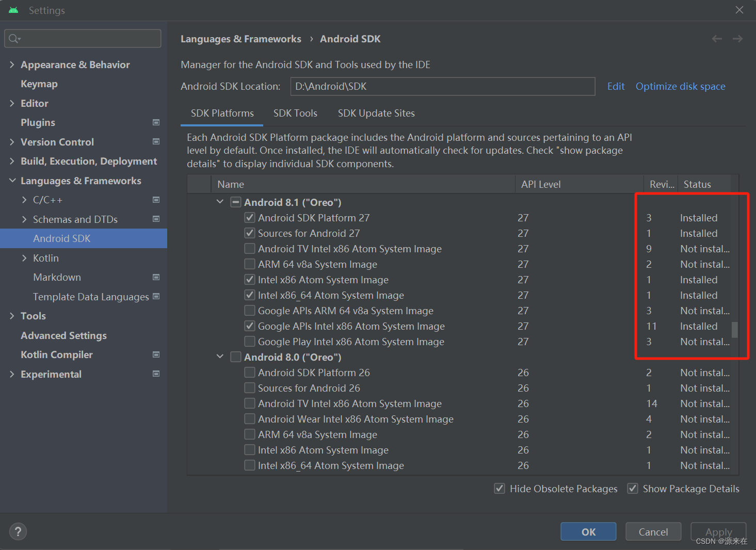Toggle the Android 8.0 ("Oreo") group checkbox
Screen dimensions: 756x550
pyautogui.click(x=236, y=357)
